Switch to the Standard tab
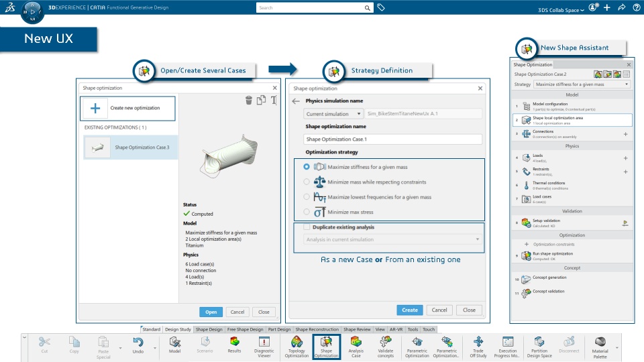This screenshot has width=644, height=362. [151, 329]
